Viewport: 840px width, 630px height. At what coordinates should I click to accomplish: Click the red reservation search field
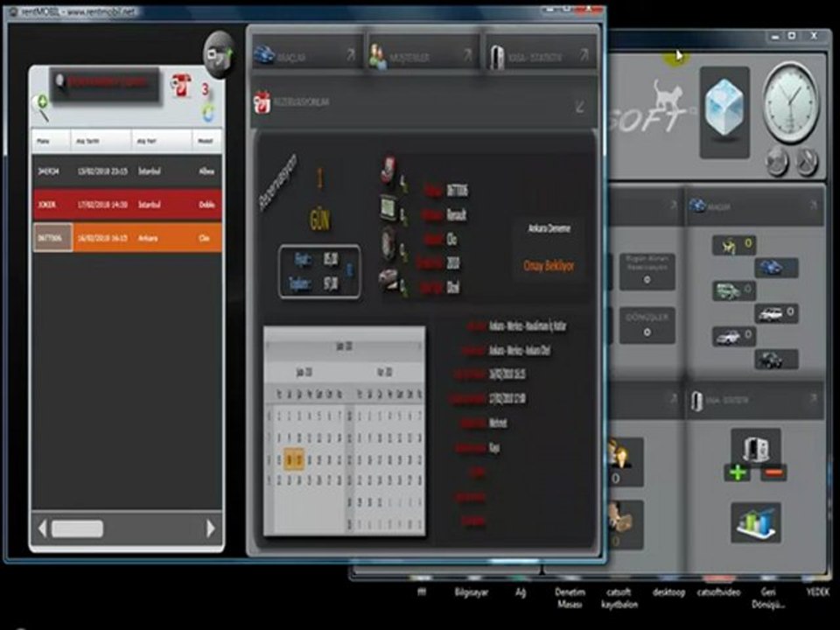coord(105,84)
